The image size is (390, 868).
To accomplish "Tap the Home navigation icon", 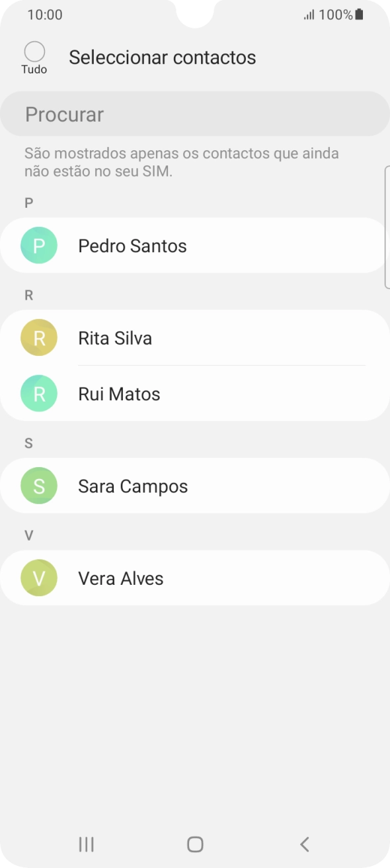I will pyautogui.click(x=195, y=844).
